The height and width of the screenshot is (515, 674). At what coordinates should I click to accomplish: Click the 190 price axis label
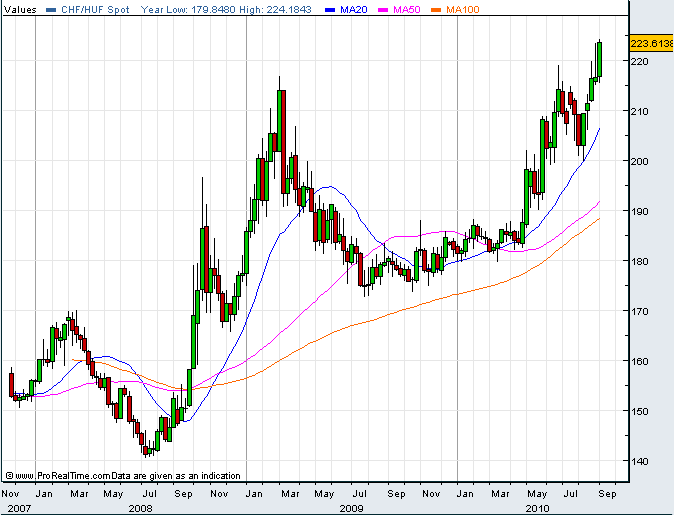tap(639, 211)
